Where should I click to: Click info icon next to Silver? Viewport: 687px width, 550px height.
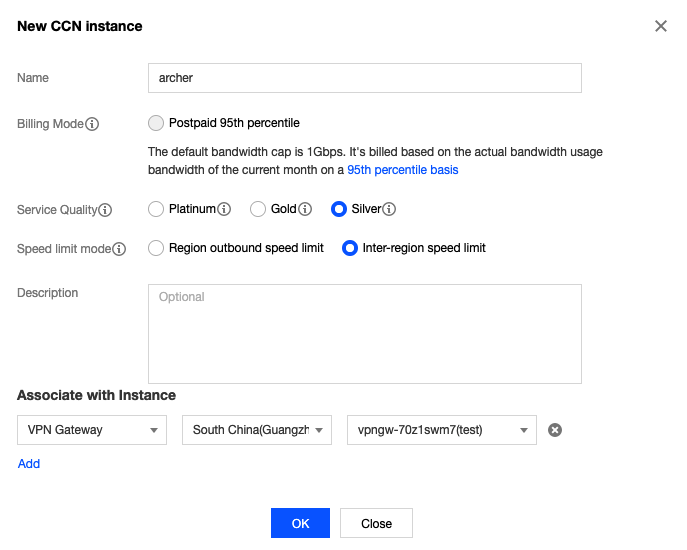click(x=389, y=209)
